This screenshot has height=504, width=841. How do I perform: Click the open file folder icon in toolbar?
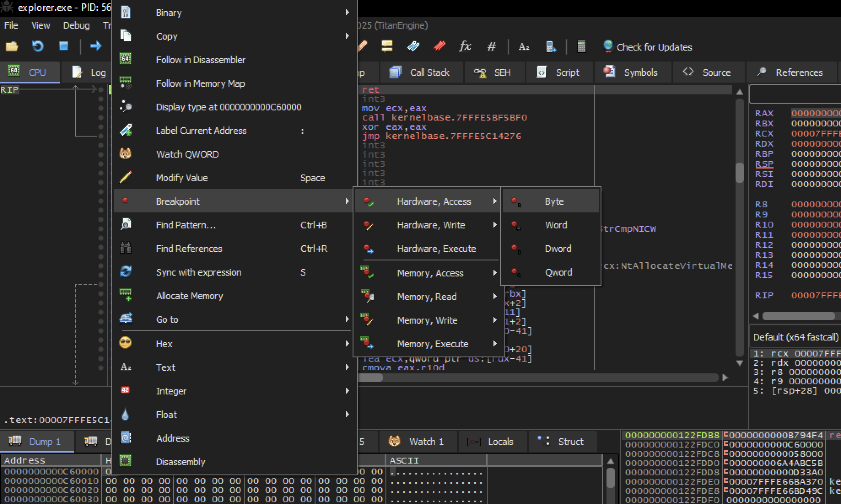(x=12, y=46)
